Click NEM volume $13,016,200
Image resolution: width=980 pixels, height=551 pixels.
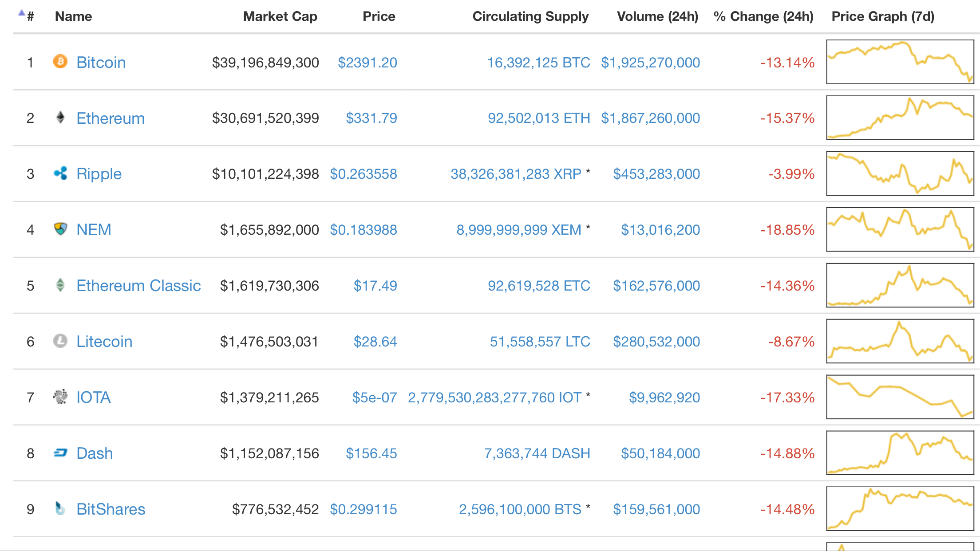coord(660,230)
